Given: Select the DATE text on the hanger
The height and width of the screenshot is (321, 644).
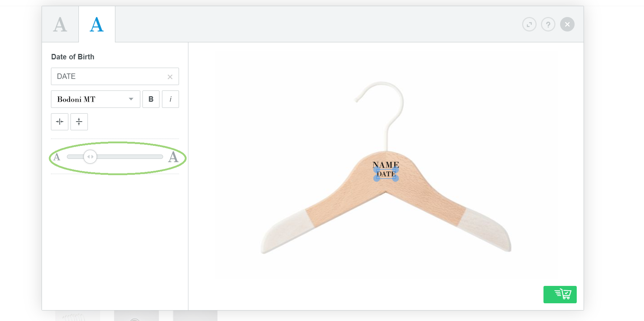Looking at the screenshot, I should 386,174.
